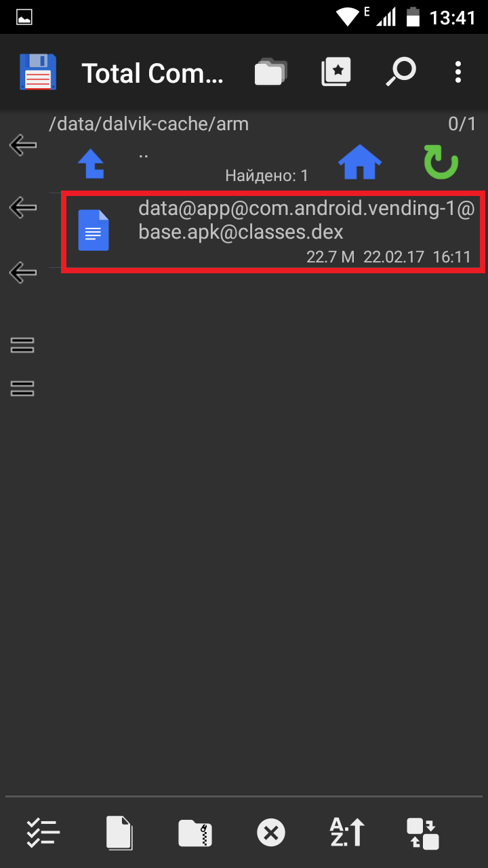Tap the third left-arrow side button
488x868 pixels.
click(22, 273)
